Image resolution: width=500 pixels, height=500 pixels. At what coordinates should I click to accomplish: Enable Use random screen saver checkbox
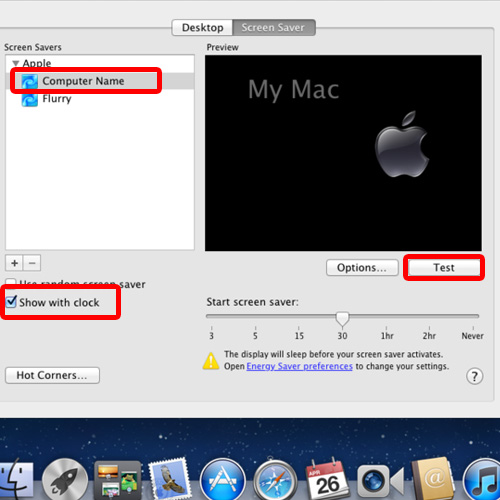tap(11, 283)
